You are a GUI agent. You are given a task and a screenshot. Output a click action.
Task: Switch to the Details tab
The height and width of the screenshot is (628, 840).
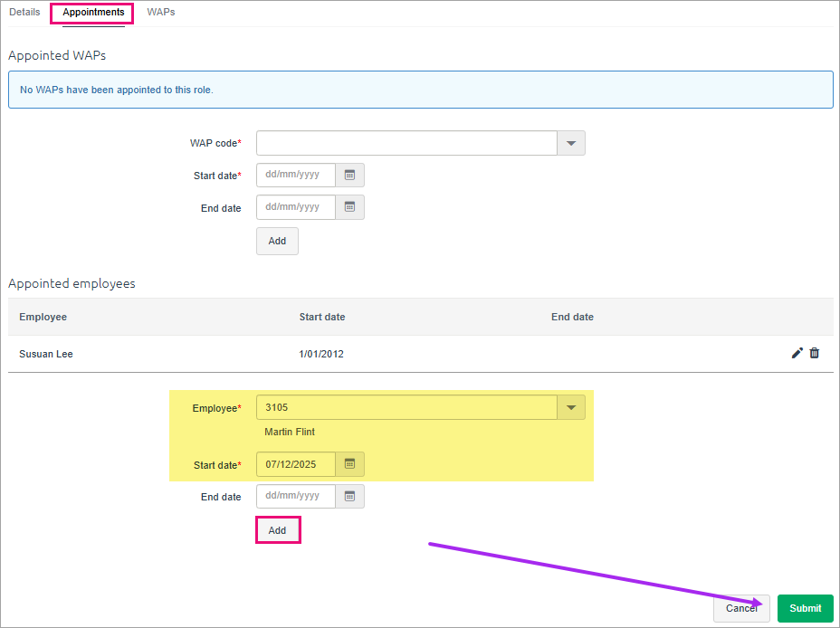click(24, 13)
